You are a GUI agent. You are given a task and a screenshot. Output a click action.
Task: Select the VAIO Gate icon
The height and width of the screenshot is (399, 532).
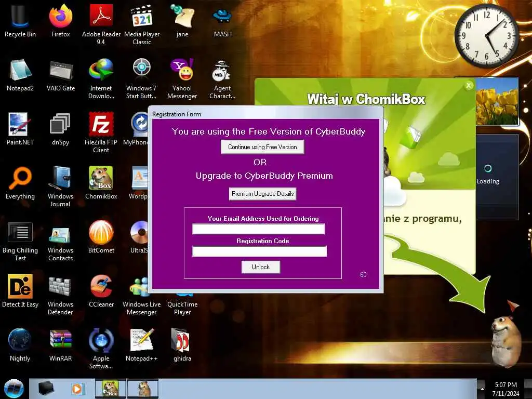60,75
